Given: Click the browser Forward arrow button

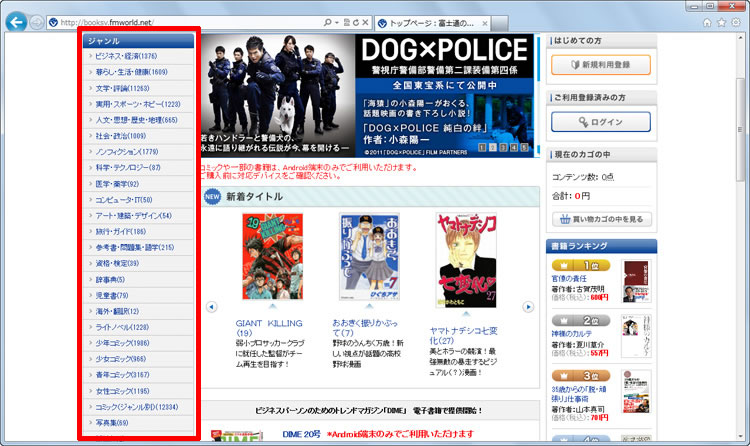Looking at the screenshot, I should (36, 22).
